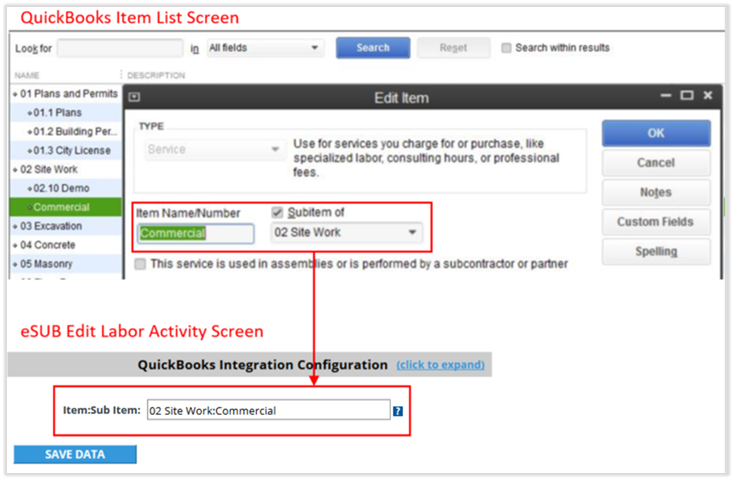Click the blue Search button
This screenshot has width=734, height=480.
pyautogui.click(x=373, y=48)
